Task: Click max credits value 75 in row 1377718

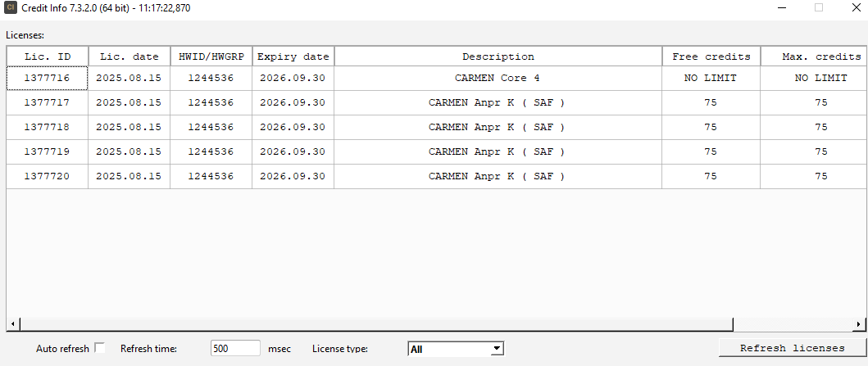Action: (814, 127)
